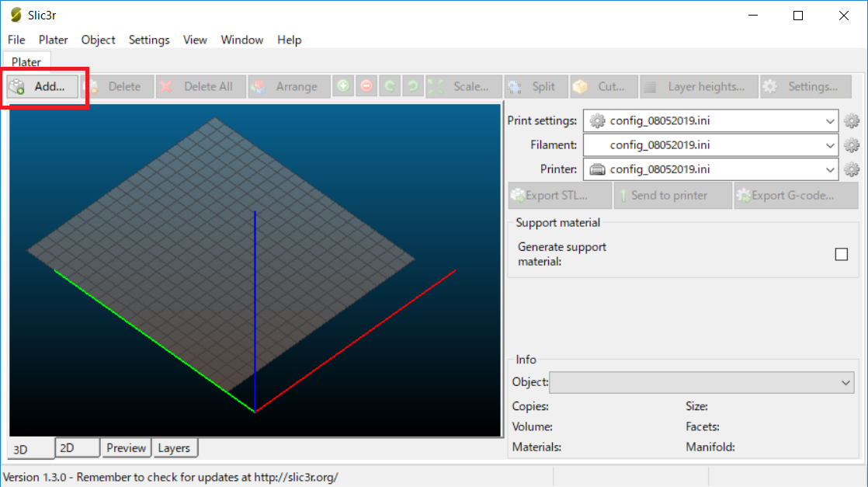
Task: Open the Window menu
Action: 242,40
